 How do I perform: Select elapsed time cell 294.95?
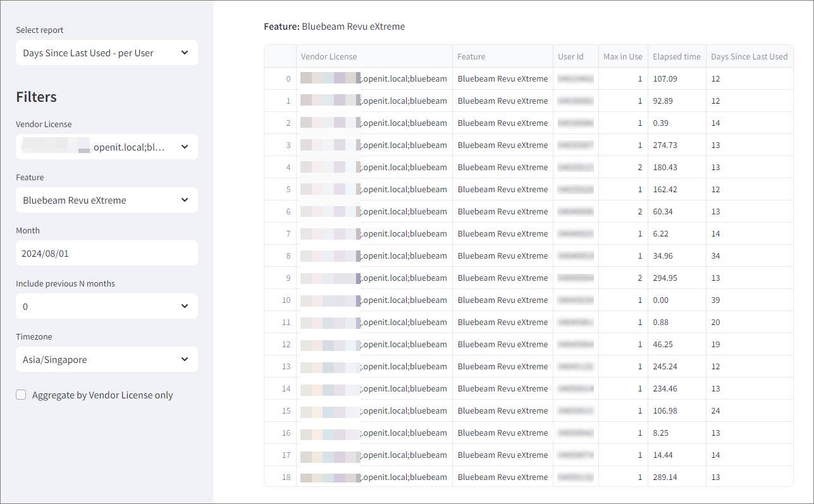665,278
